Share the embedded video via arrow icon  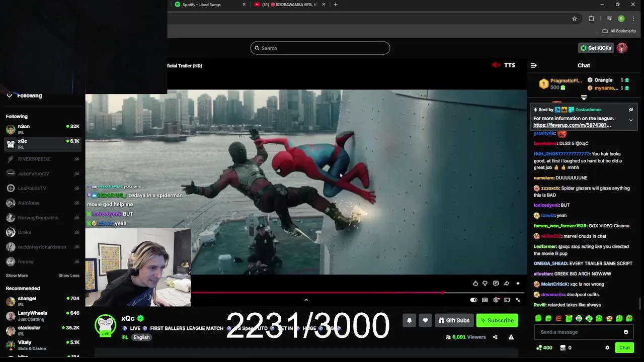[x=507, y=284]
